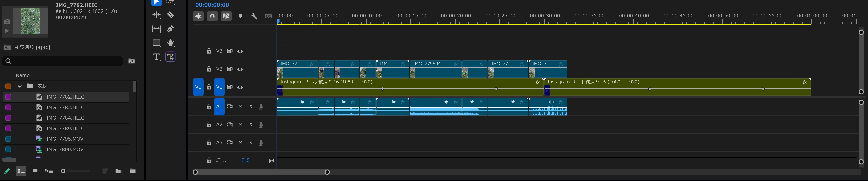Select the Selection arrow tool

click(156, 2)
